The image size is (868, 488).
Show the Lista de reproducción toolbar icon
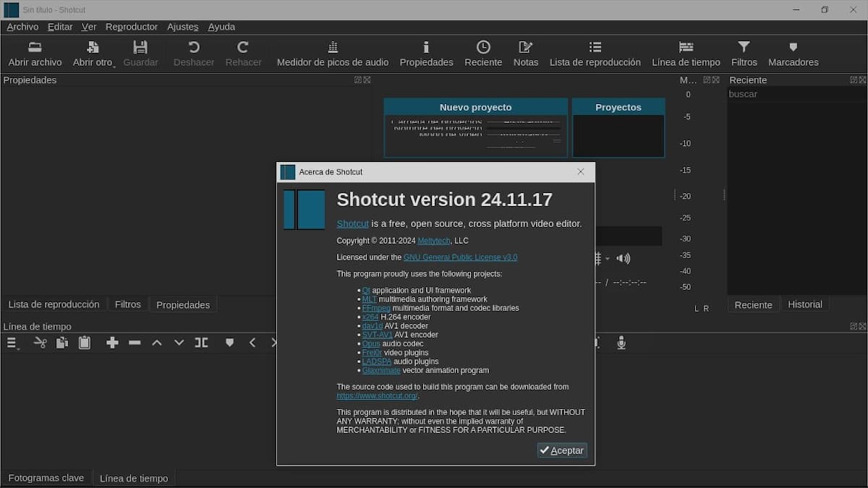(595, 48)
